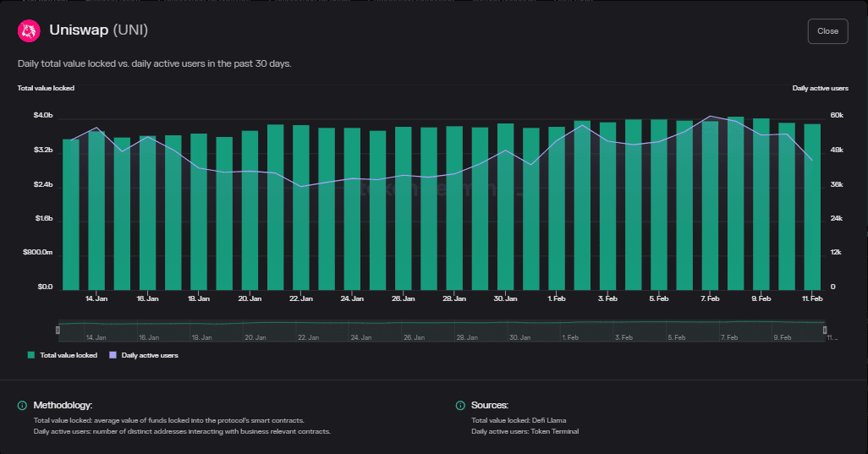Click the $2.4b left axis value

pyautogui.click(x=43, y=184)
